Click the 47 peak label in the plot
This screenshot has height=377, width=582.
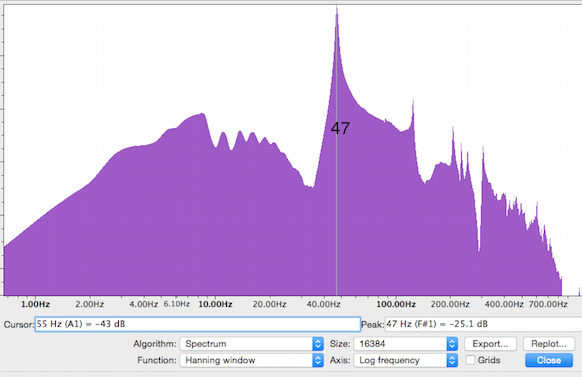coord(340,128)
